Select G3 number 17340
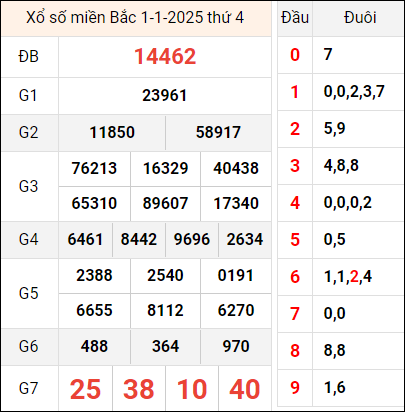The height and width of the screenshot is (412, 405). (236, 204)
